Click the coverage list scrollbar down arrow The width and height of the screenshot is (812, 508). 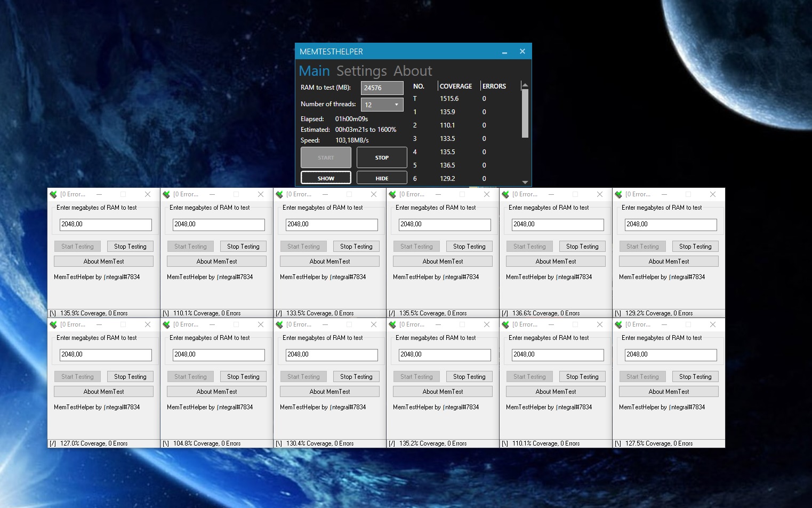click(525, 181)
